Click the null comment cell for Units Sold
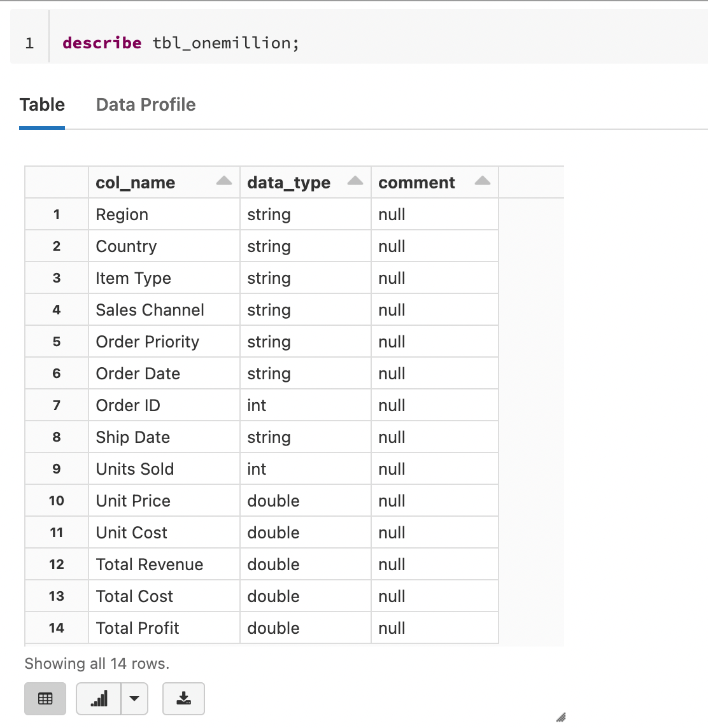 pos(391,468)
